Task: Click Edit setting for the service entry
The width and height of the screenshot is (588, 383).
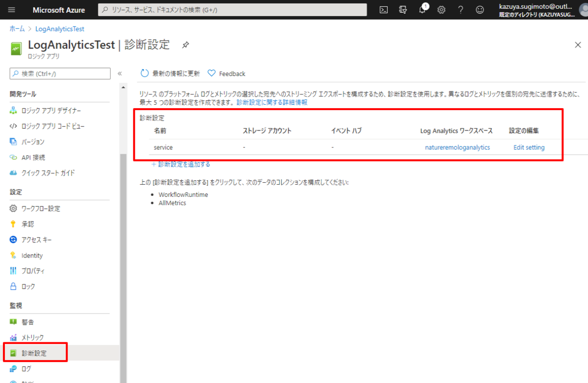Action: click(529, 147)
